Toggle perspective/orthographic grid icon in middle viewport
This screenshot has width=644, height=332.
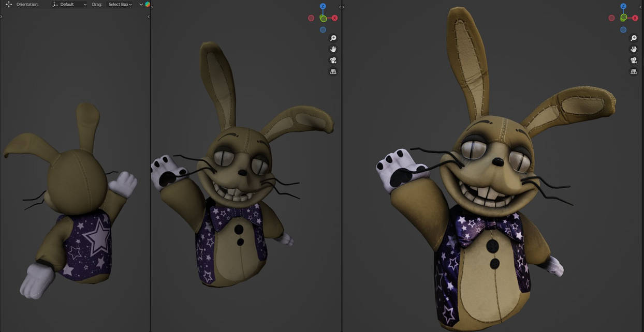(333, 71)
